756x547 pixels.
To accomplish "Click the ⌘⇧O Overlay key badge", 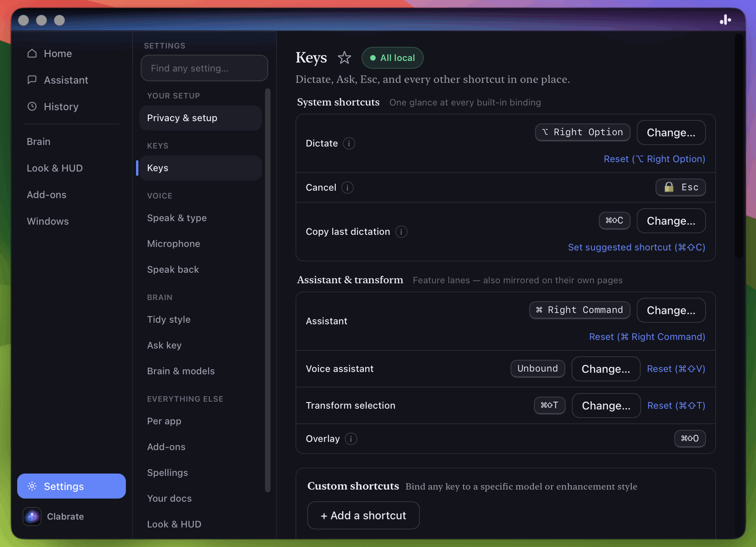I will (690, 438).
